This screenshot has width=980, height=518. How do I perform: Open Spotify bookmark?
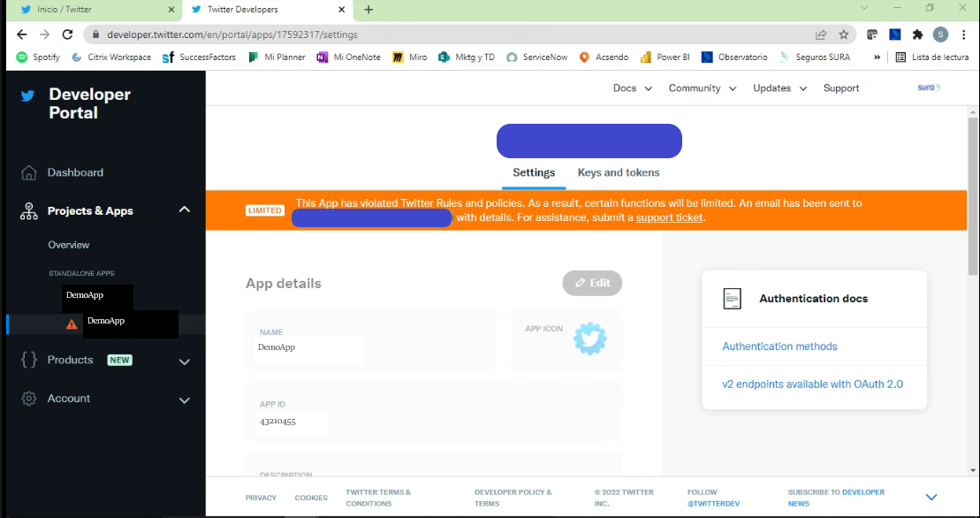38,57
